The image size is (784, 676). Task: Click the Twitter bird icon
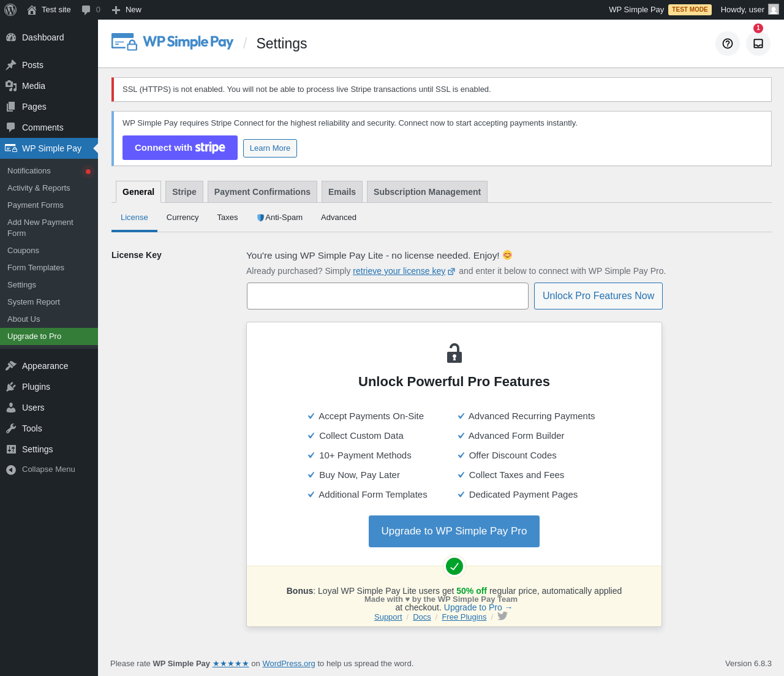502,616
